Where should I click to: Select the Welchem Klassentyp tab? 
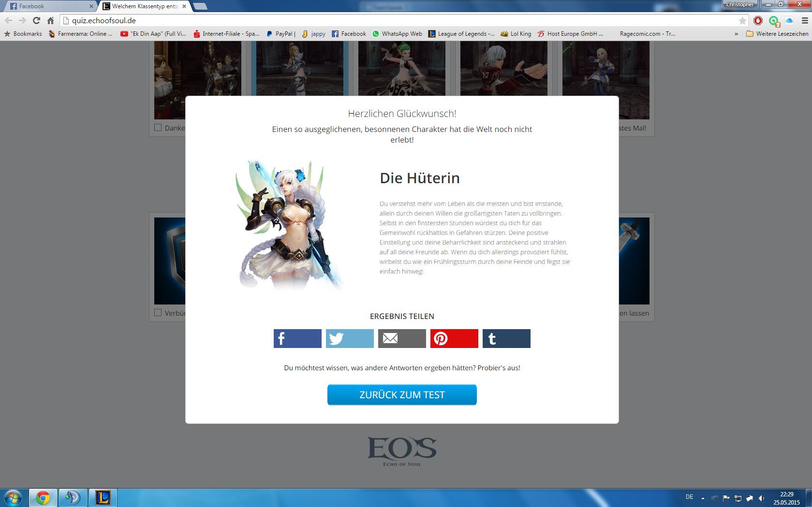pyautogui.click(x=144, y=6)
